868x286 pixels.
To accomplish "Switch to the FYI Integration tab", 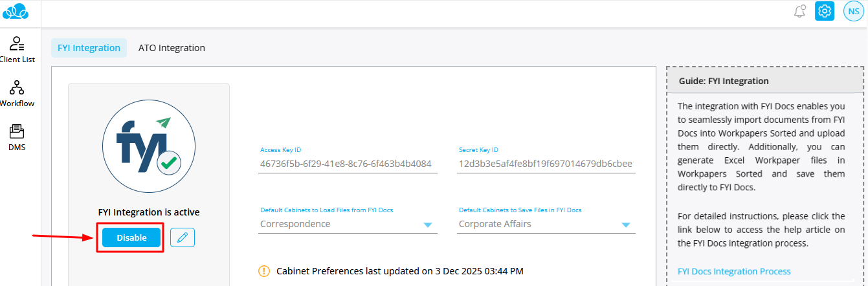I will [89, 48].
